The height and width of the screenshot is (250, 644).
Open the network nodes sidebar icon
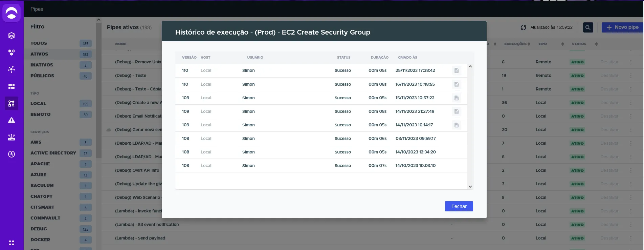click(x=12, y=69)
